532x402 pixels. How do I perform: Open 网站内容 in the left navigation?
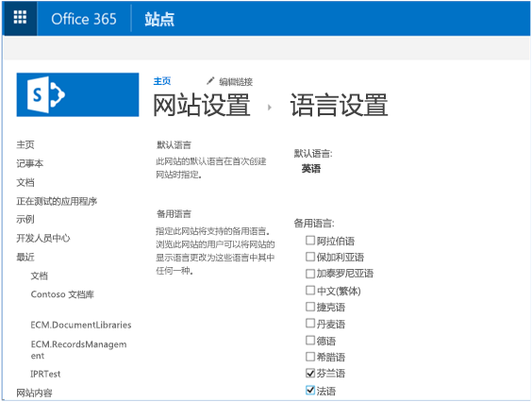pyautogui.click(x=34, y=393)
